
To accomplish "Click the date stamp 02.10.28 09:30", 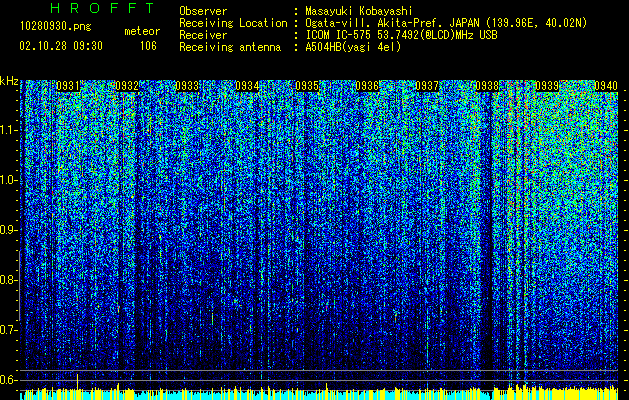I will coord(61,46).
